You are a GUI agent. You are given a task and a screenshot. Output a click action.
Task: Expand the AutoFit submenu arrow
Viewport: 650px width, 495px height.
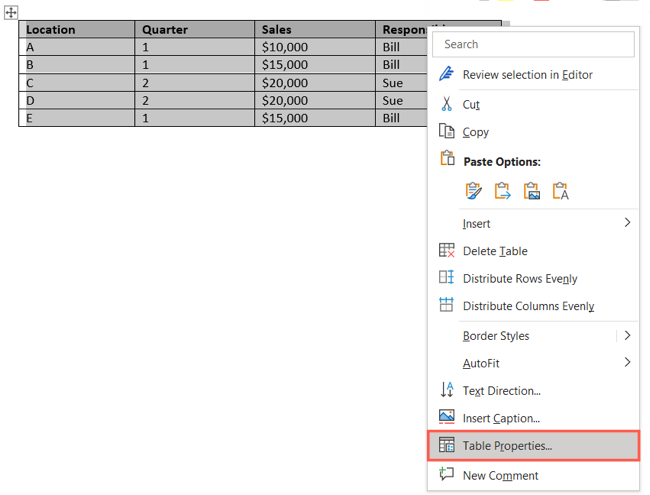pyautogui.click(x=627, y=363)
